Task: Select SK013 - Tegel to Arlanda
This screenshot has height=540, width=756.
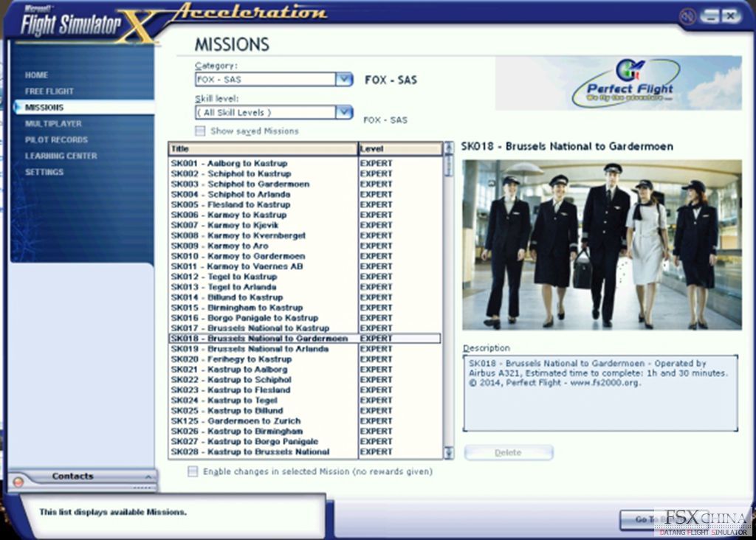Action: (305, 287)
